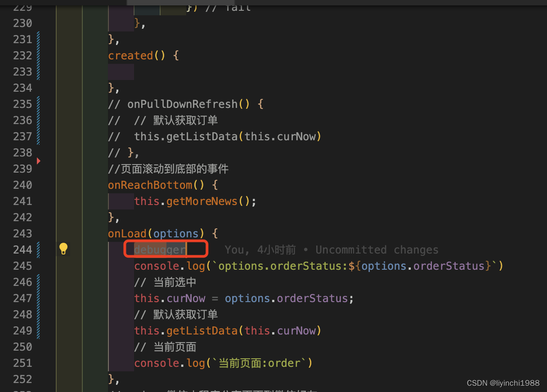The height and width of the screenshot is (392, 547).
Task: Click the red breakpoint arrow in the gutter
Action: click(39, 161)
